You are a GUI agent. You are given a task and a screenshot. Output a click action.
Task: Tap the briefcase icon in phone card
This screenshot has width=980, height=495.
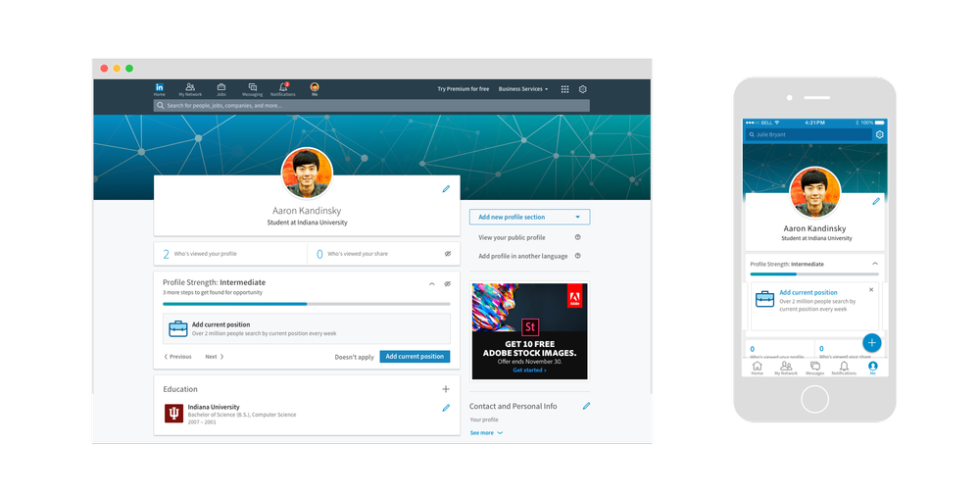pyautogui.click(x=765, y=299)
